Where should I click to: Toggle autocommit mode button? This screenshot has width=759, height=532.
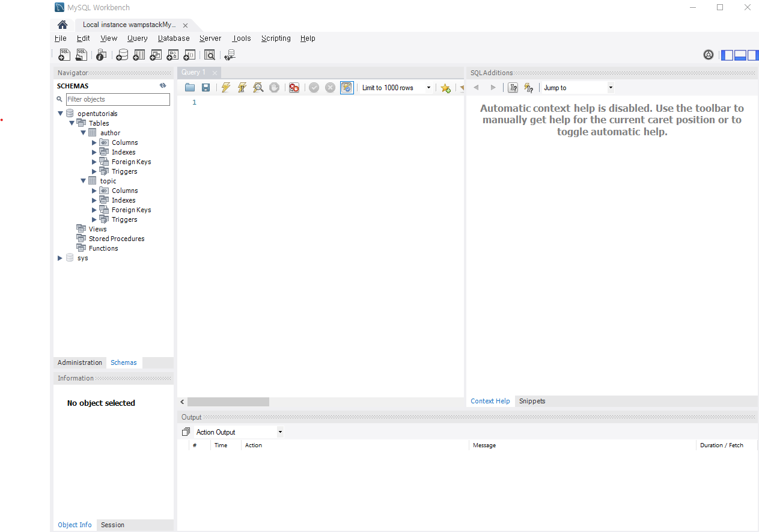click(x=347, y=88)
